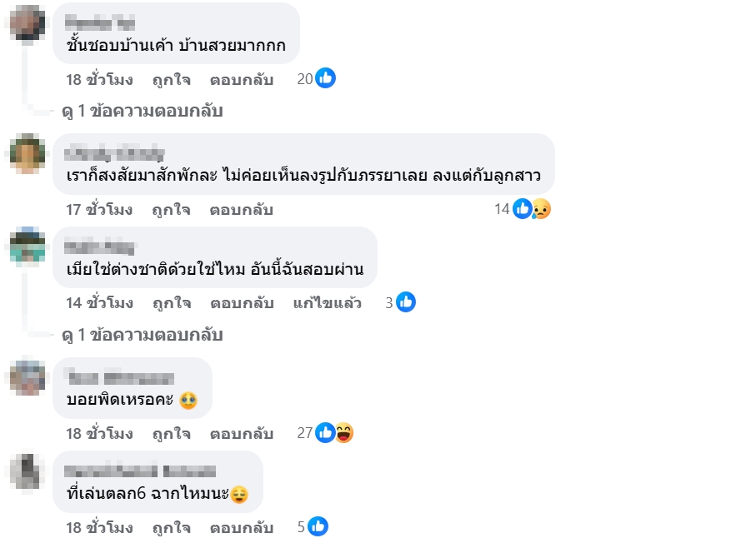This screenshot has width=756, height=543.
Task: Reply to the 'ที่เล่นตลก6 ฉากไหมนะ' comment
Action: 242,527
